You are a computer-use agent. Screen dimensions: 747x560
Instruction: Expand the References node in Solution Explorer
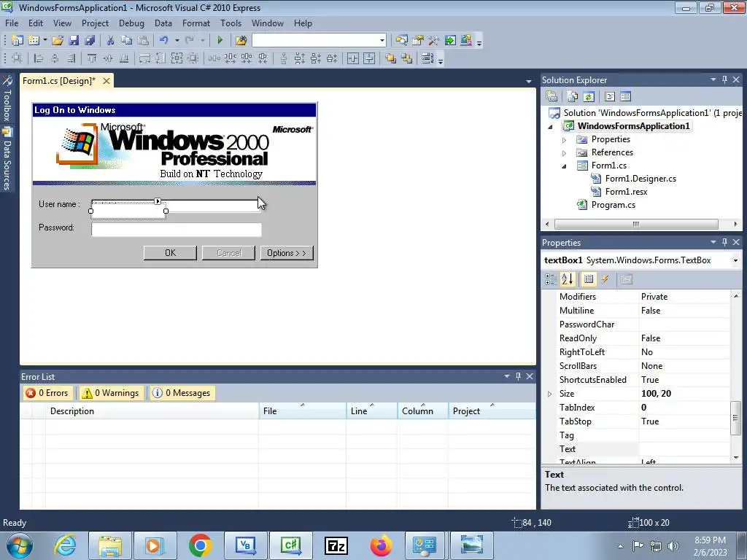point(564,153)
